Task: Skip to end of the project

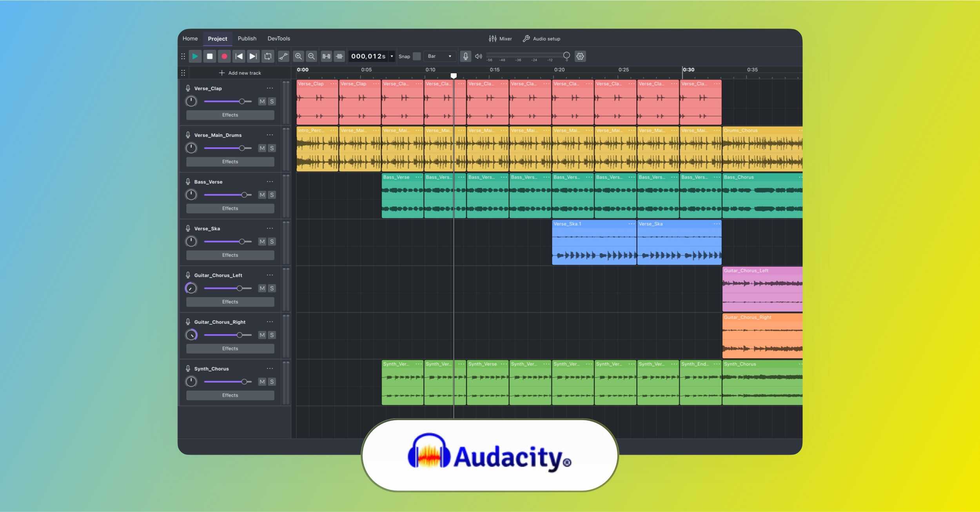Action: coord(253,56)
